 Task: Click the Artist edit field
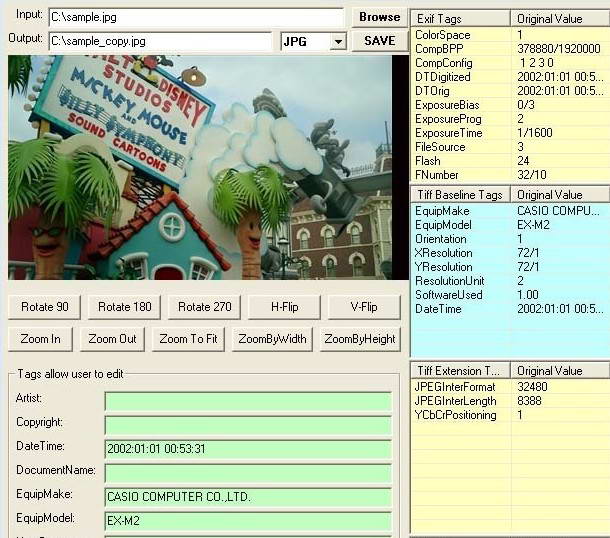tap(248, 401)
